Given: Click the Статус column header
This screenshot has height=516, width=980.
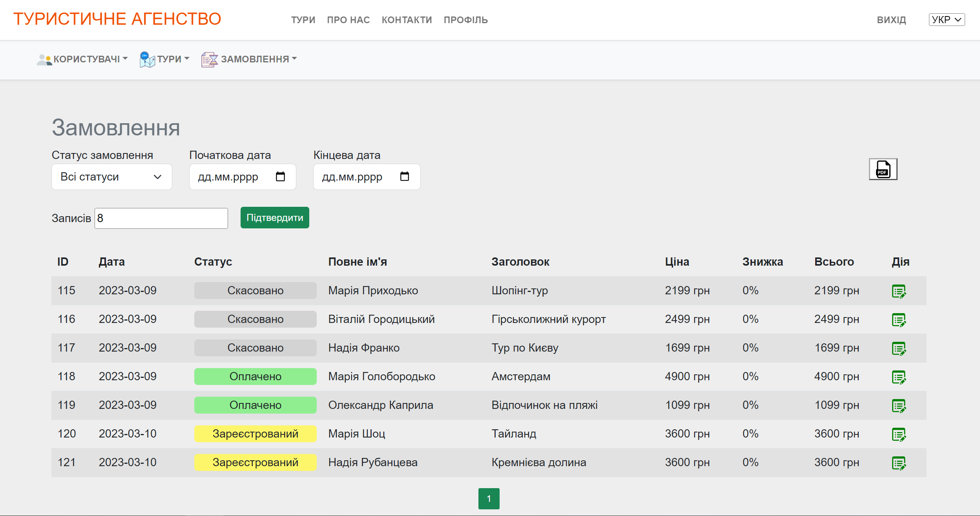Looking at the screenshot, I should click(x=213, y=262).
